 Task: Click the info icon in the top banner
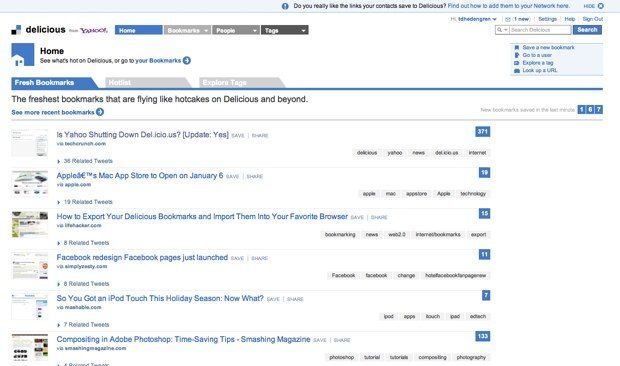[x=285, y=6]
